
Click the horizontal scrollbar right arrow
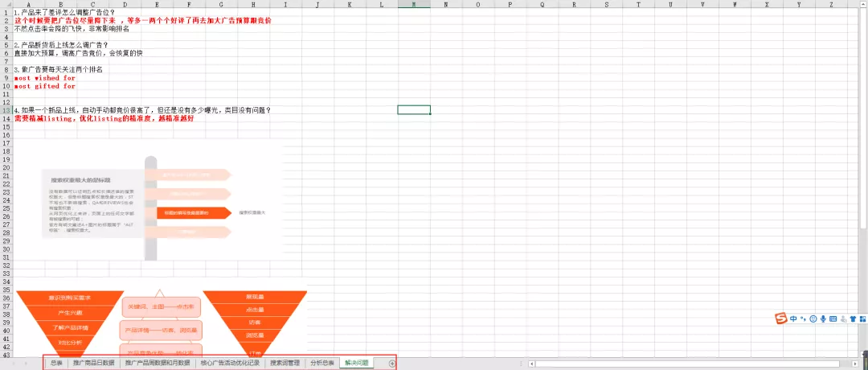click(857, 364)
